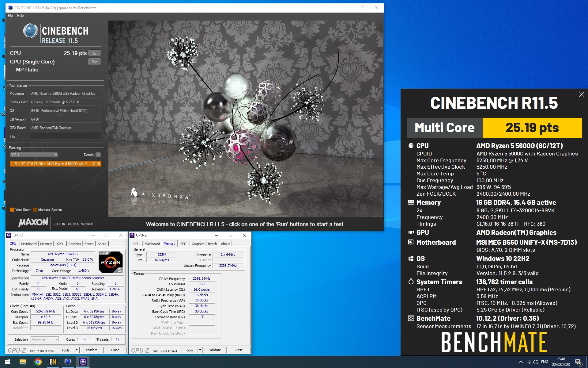The image size is (588, 368).
Task: Select Graphics tab in right CPU-Z window
Action: [198, 244]
